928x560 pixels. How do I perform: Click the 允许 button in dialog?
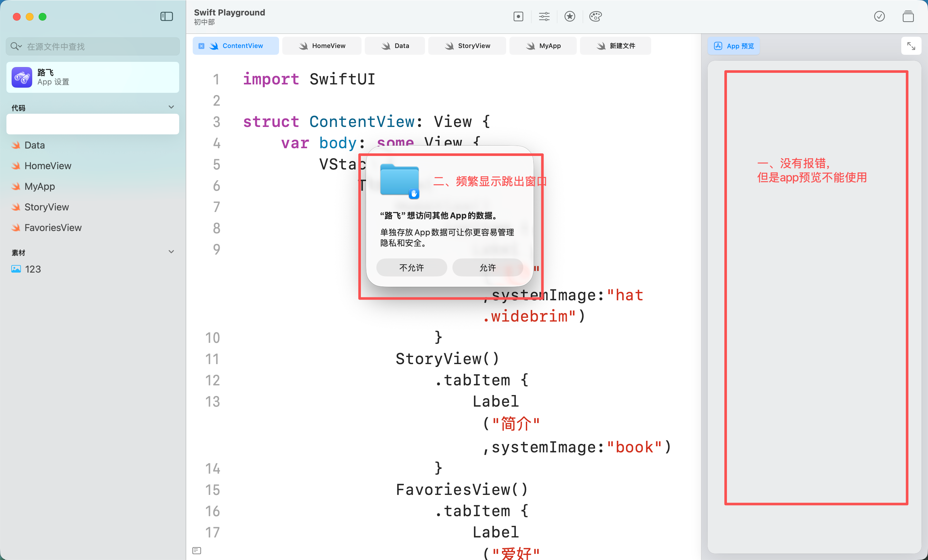point(487,267)
